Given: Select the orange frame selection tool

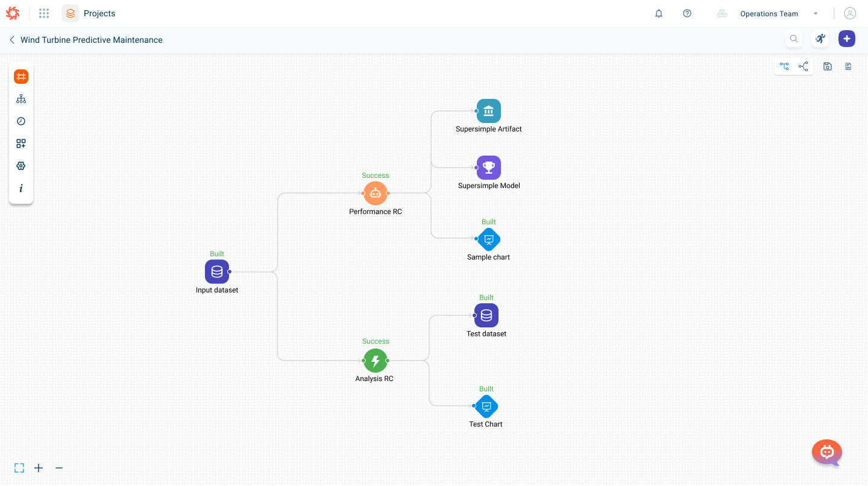Looking at the screenshot, I should pos(21,77).
